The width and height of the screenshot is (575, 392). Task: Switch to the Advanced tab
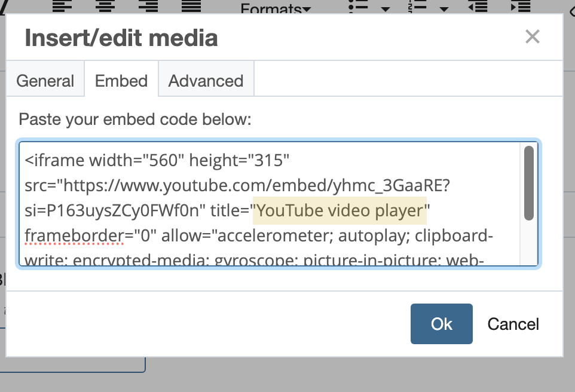click(x=206, y=80)
